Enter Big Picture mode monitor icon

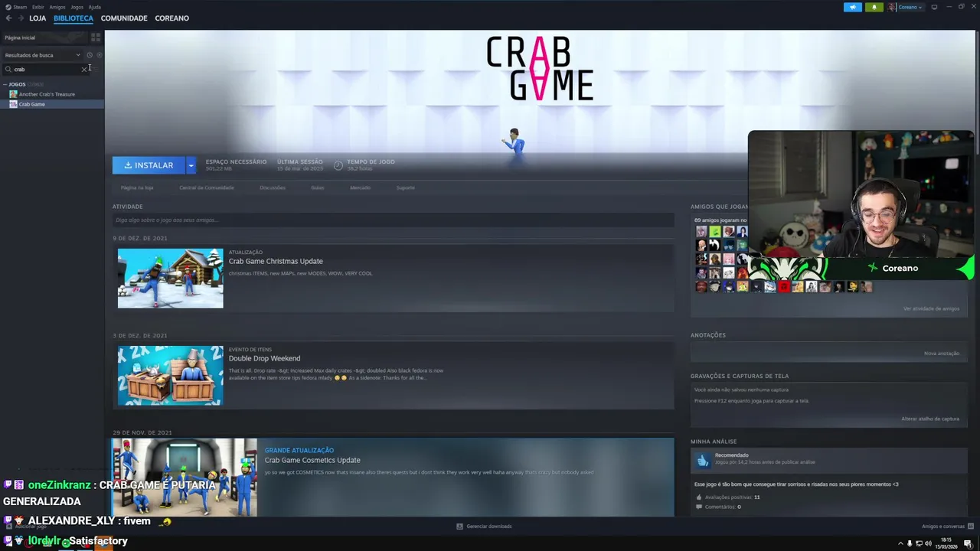[934, 7]
